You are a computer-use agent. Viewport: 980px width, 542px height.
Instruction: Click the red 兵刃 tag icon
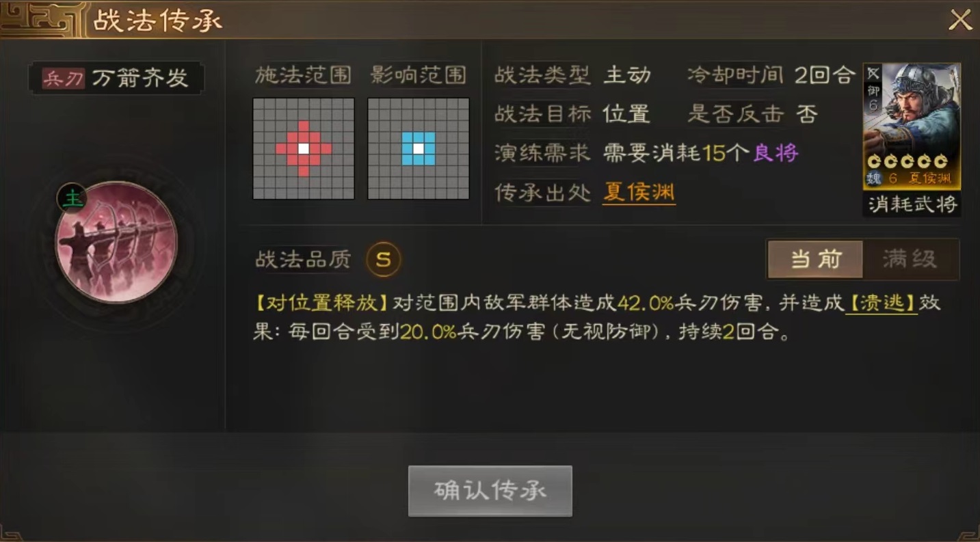point(63,79)
